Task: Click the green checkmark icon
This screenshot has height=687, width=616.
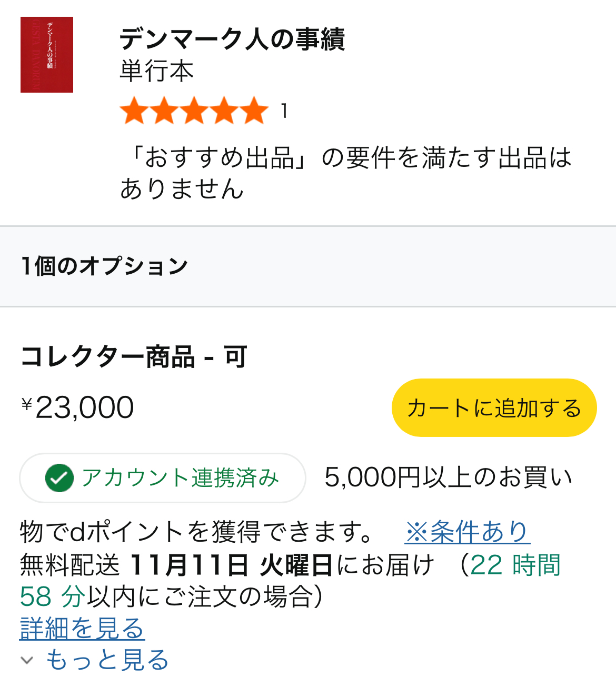Action: [59, 478]
